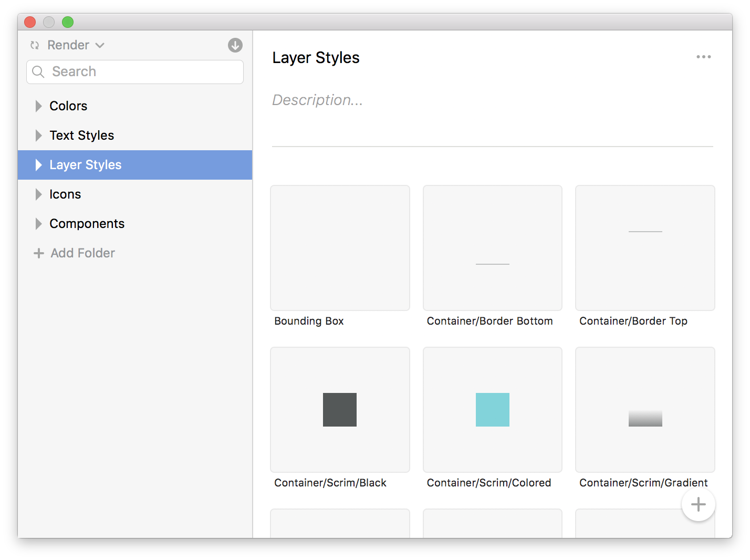The width and height of the screenshot is (750, 560).
Task: Open the three-dot more options menu
Action: click(x=704, y=57)
